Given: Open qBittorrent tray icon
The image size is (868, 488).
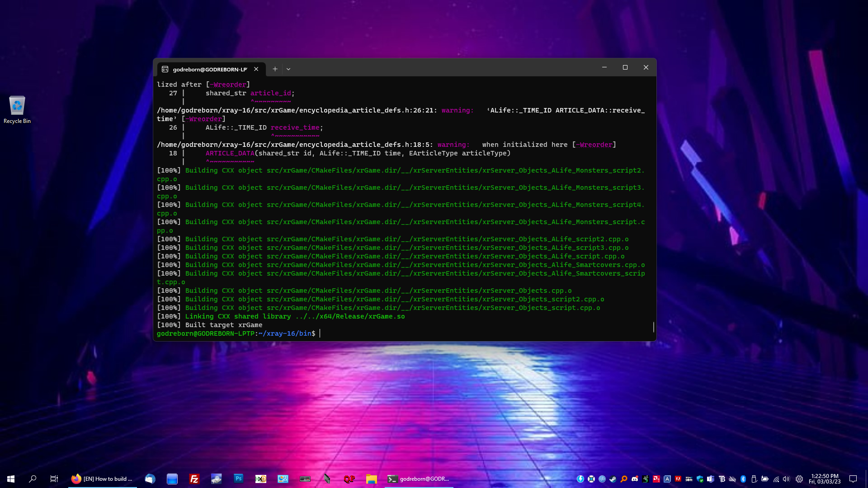Looking at the screenshot, I should coord(602,479).
